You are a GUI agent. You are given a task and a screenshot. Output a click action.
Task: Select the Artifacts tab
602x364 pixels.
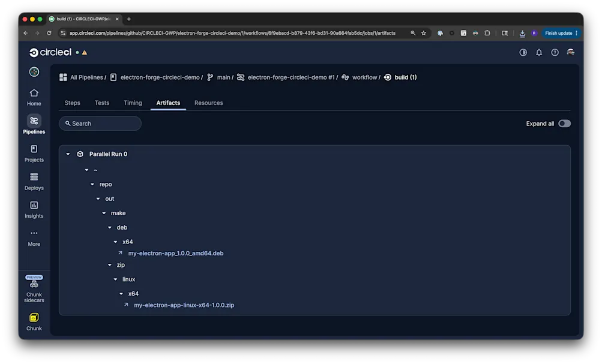click(x=168, y=103)
